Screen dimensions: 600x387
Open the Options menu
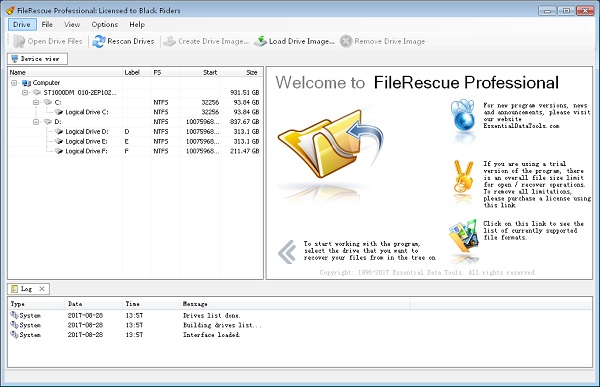104,24
